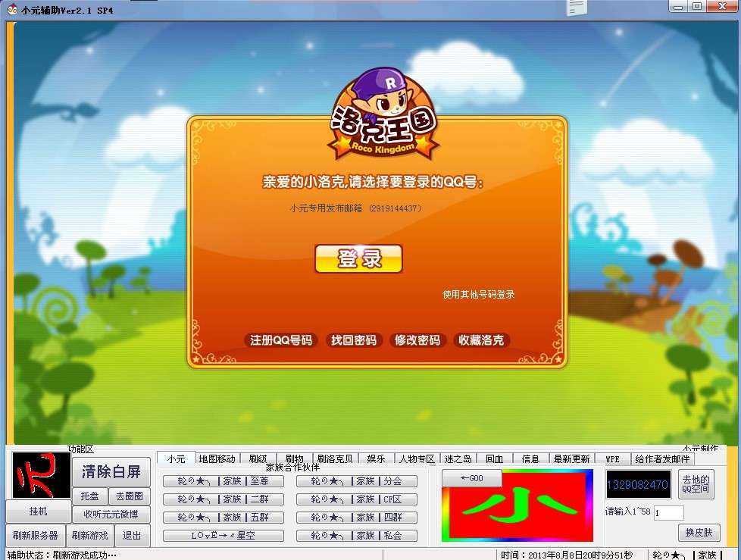
Task: Click the Roco Kingdom logo emblem
Action: [x=383, y=114]
